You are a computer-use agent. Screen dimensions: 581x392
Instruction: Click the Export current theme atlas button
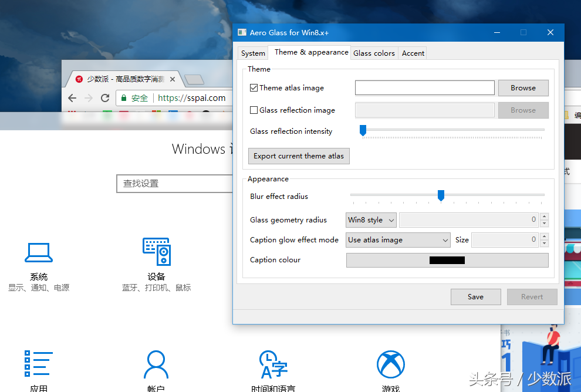coord(299,156)
